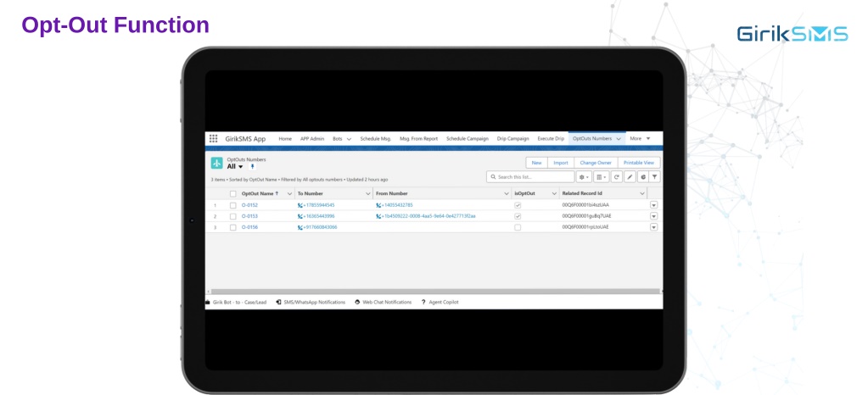Open the APP Admin tab
The width and height of the screenshot is (868, 395).
coord(312,139)
